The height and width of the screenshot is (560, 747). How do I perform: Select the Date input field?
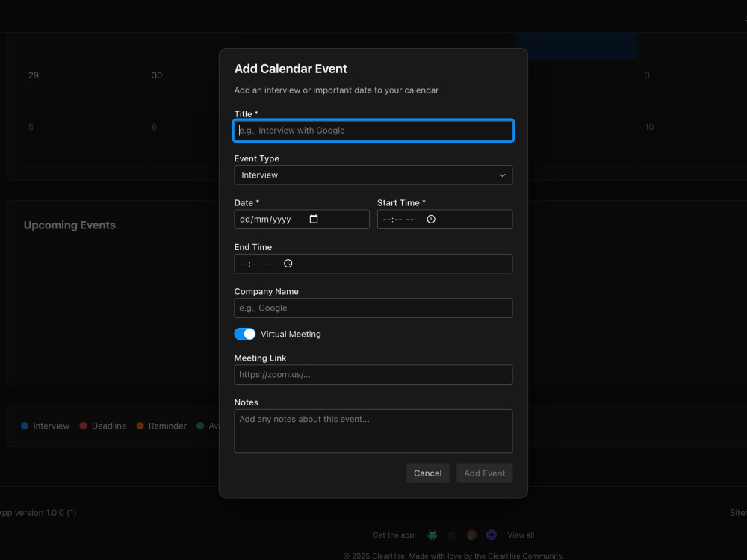[x=302, y=219]
